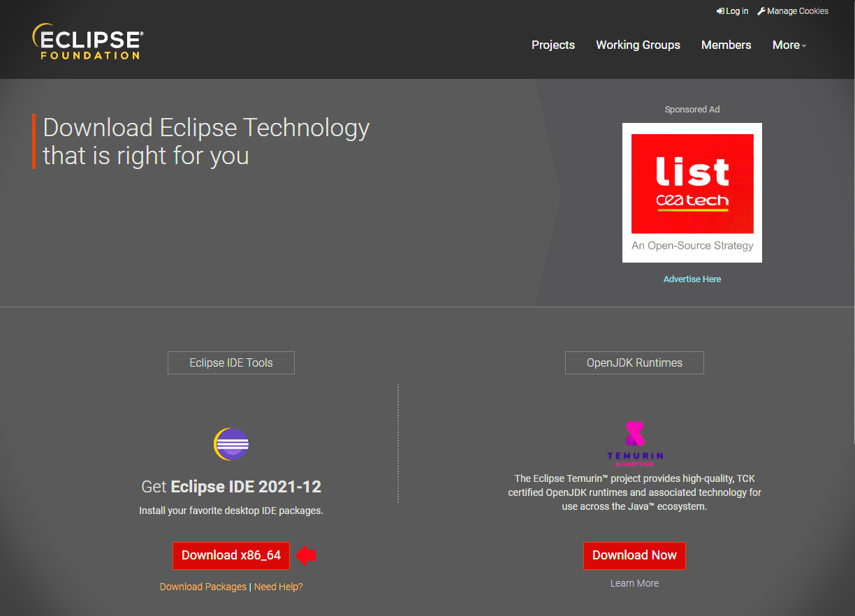Viewport: 855px width, 616px height.
Task: Open the Projects menu item
Action: 553,45
